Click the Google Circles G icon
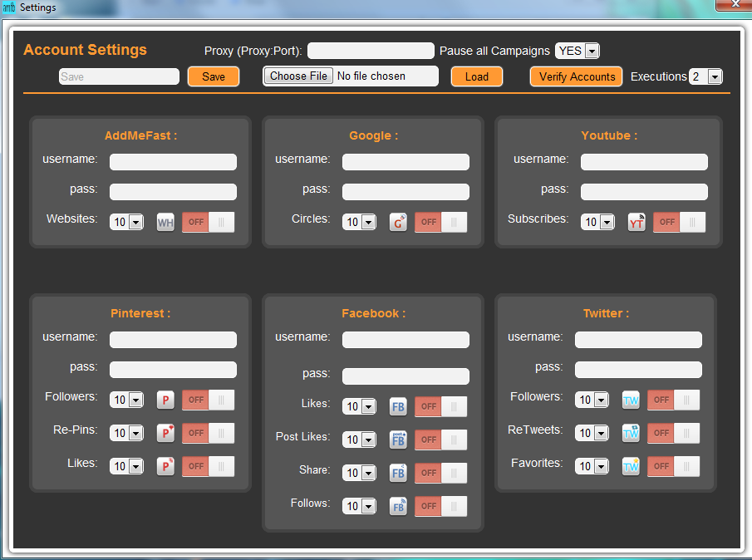The height and width of the screenshot is (560, 752). [x=398, y=223]
